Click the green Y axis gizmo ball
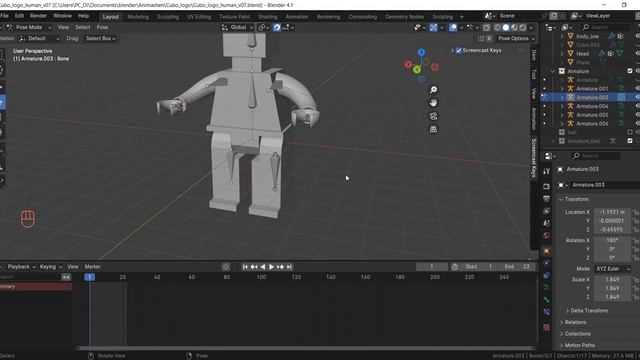 click(x=417, y=70)
